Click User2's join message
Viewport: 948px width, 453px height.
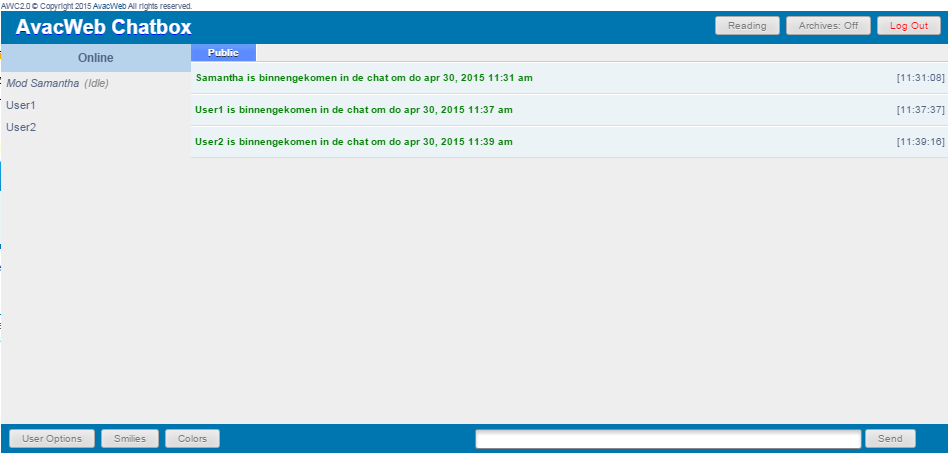tap(354, 142)
